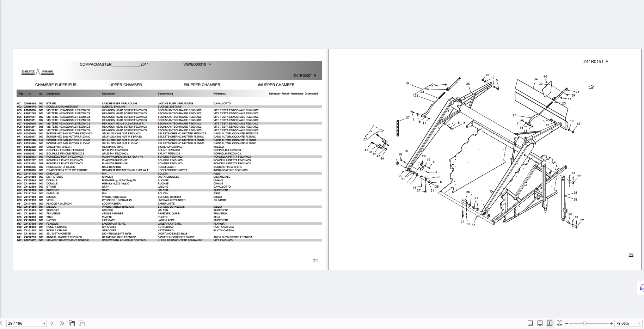Enable continuous scrolling page view
Viewport: 644px width, 329px height.
pyautogui.click(x=540, y=323)
